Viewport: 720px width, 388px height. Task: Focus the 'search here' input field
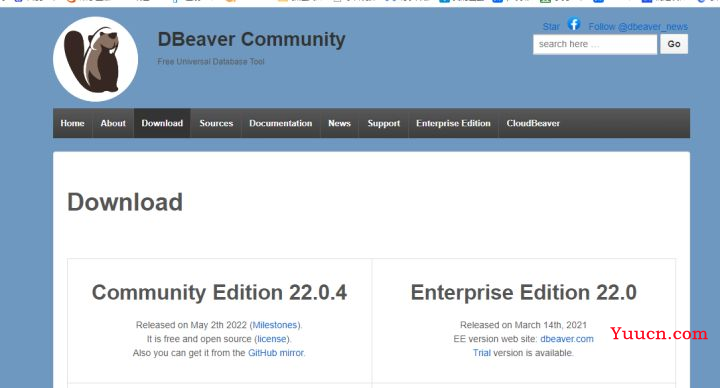595,44
